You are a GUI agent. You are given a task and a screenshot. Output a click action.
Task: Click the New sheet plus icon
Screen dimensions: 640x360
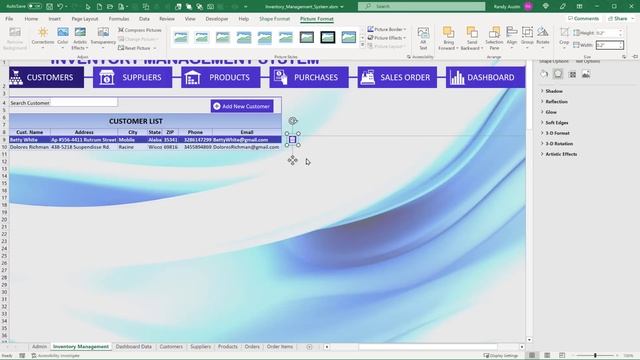[309, 347]
